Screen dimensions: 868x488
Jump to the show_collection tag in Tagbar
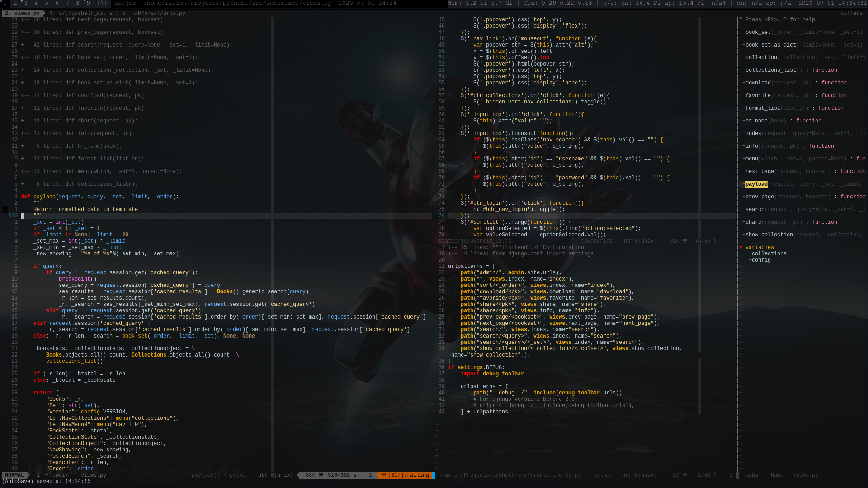(769, 235)
